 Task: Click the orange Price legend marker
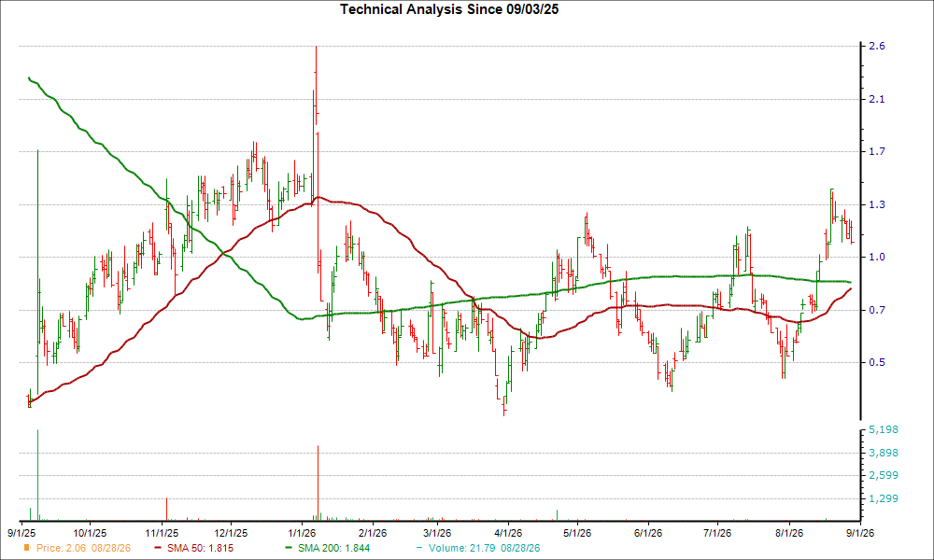coord(27,548)
